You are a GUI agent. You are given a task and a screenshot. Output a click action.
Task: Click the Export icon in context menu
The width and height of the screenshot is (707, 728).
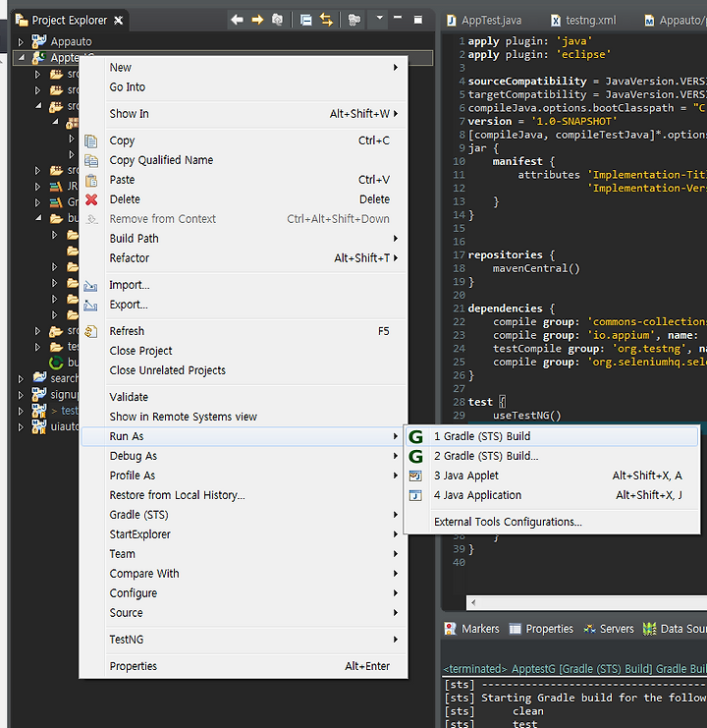[90, 305]
